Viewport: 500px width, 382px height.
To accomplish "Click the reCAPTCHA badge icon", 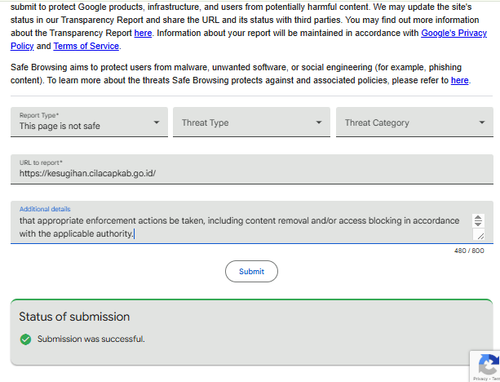I will [489, 365].
